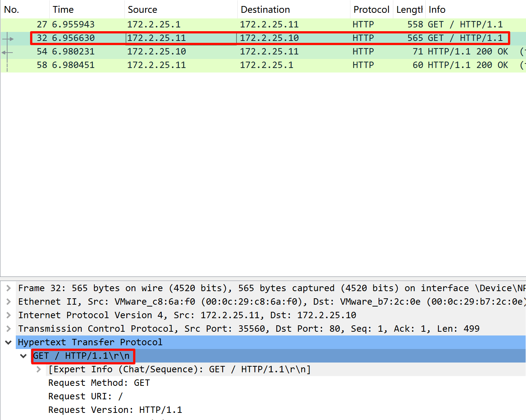Sort by the Protocol column header
Image resolution: width=526 pixels, height=420 pixels.
(371, 9)
